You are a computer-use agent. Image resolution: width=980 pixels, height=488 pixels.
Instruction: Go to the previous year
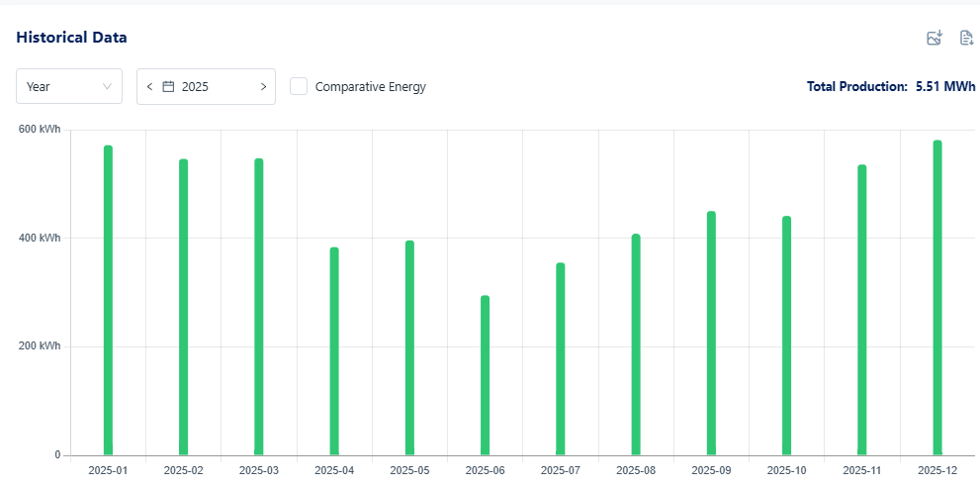149,86
